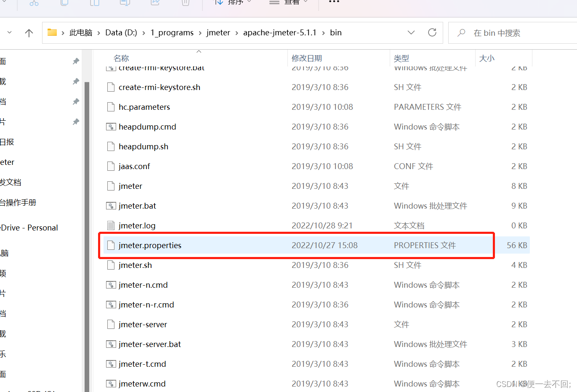Click the 'PROPERTIES 文件' type cell
The height and width of the screenshot is (392, 577).
(425, 245)
